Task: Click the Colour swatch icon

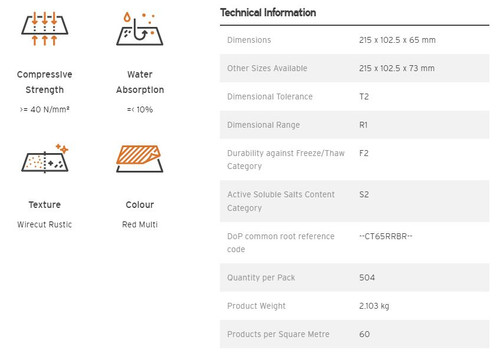Action: coord(140,159)
